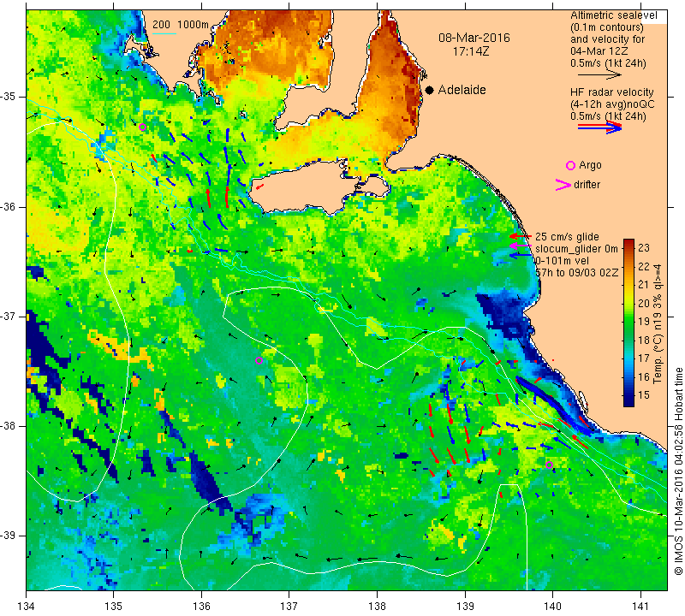The height and width of the screenshot is (616, 685).
Task: Click the 'Altimetric sealevel' legend heading
Action: tap(614, 15)
